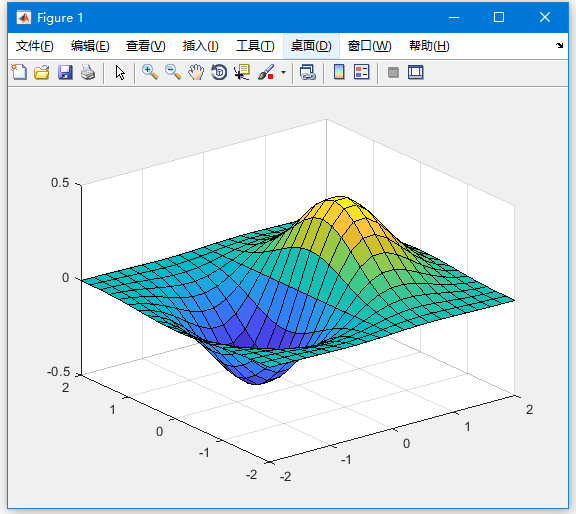The height and width of the screenshot is (514, 576).
Task: Toggle the Data Cursor tool
Action: (242, 72)
